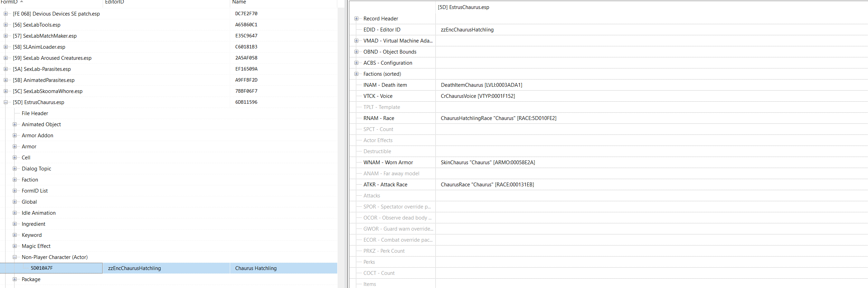This screenshot has height=288, width=868.
Task: Expand the Record Header row
Action: (356, 19)
